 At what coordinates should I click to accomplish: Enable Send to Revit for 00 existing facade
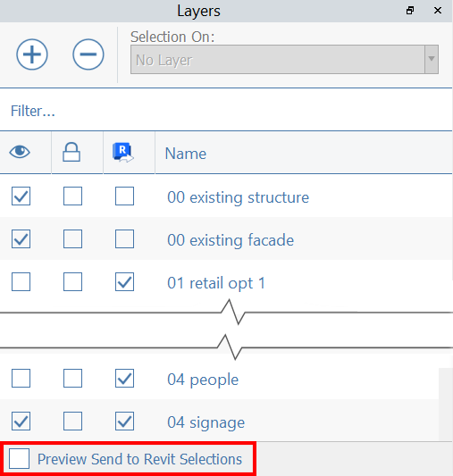124,239
